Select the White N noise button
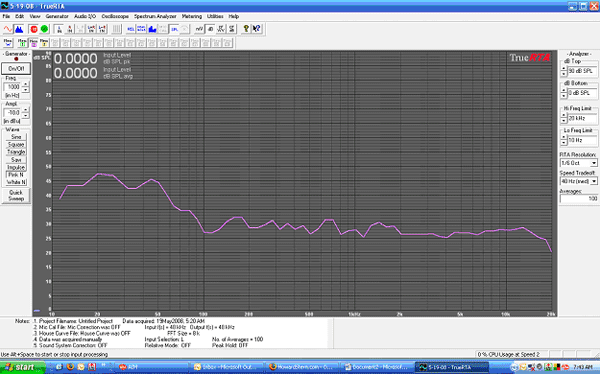Viewport: 600px width, 374px height. pyautogui.click(x=16, y=182)
